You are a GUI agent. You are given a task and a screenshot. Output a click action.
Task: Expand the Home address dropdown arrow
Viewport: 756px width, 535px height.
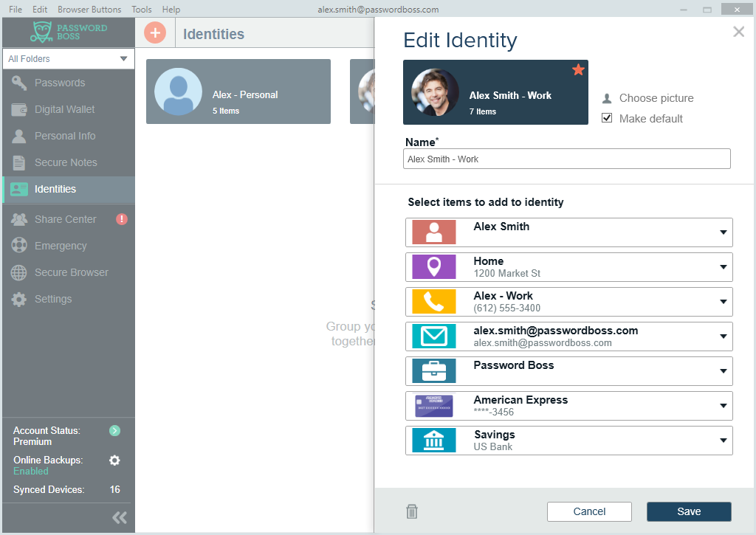(x=724, y=267)
